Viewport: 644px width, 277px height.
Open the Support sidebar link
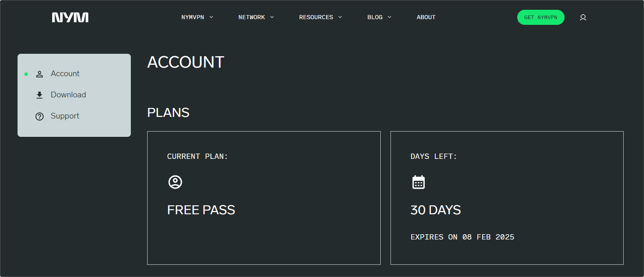click(x=65, y=116)
